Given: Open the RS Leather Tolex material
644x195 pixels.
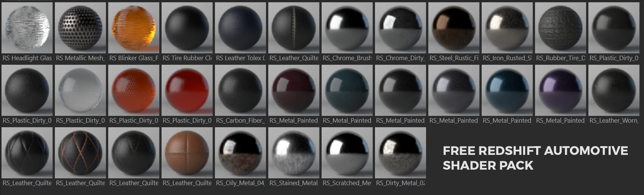Looking at the screenshot, I should coord(240,28).
